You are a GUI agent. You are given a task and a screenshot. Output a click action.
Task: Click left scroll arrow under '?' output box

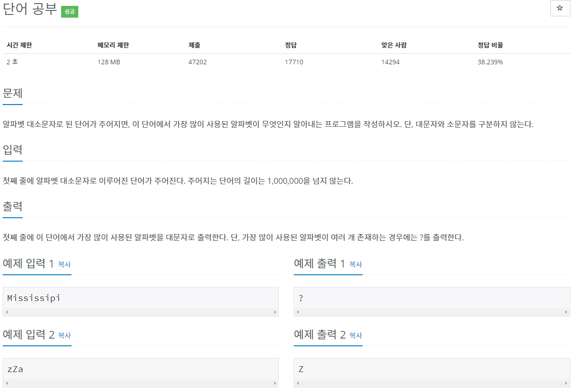[298, 312]
